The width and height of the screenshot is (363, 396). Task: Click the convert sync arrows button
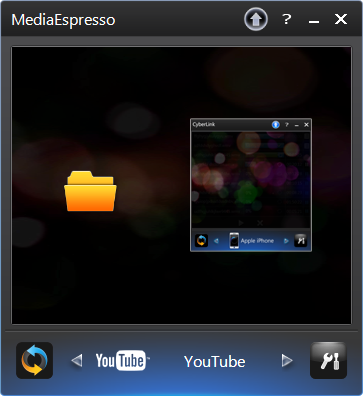click(x=35, y=360)
